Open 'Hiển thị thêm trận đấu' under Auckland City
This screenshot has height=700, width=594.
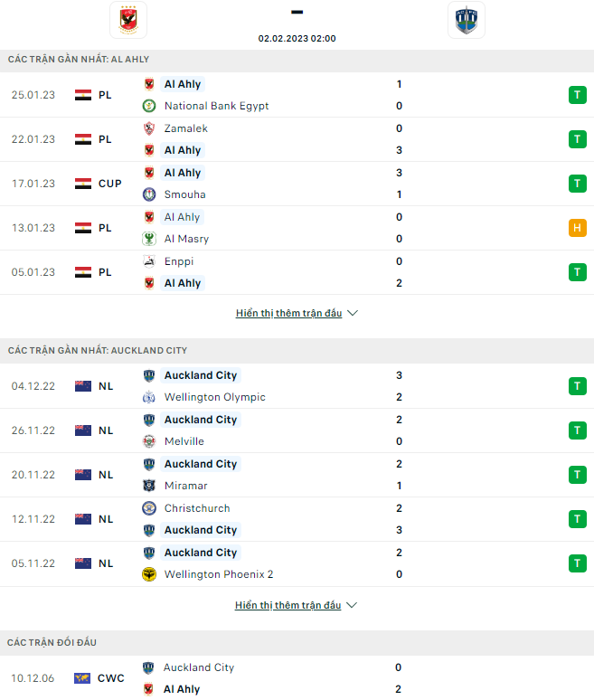[x=288, y=605]
